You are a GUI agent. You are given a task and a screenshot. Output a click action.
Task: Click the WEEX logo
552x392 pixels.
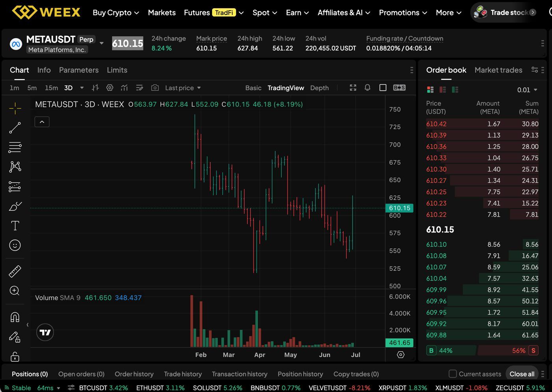point(46,12)
